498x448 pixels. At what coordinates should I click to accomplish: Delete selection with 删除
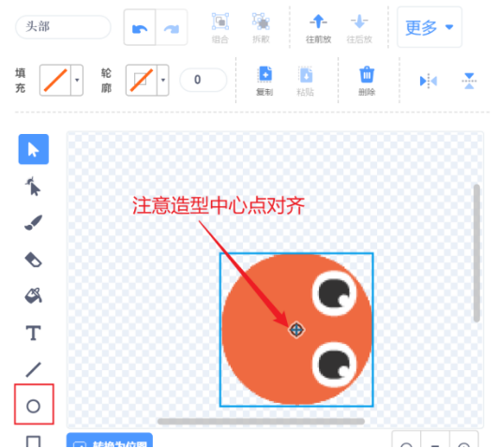pos(367,81)
